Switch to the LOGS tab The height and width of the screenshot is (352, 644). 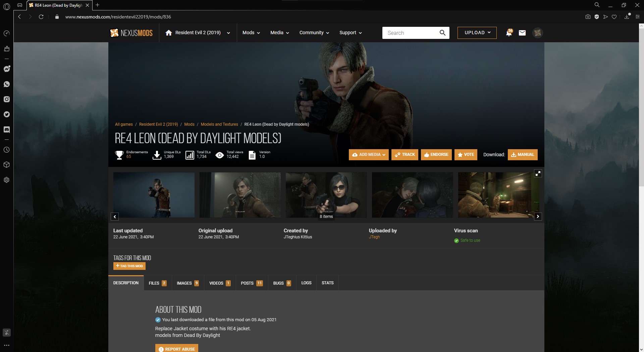(306, 283)
